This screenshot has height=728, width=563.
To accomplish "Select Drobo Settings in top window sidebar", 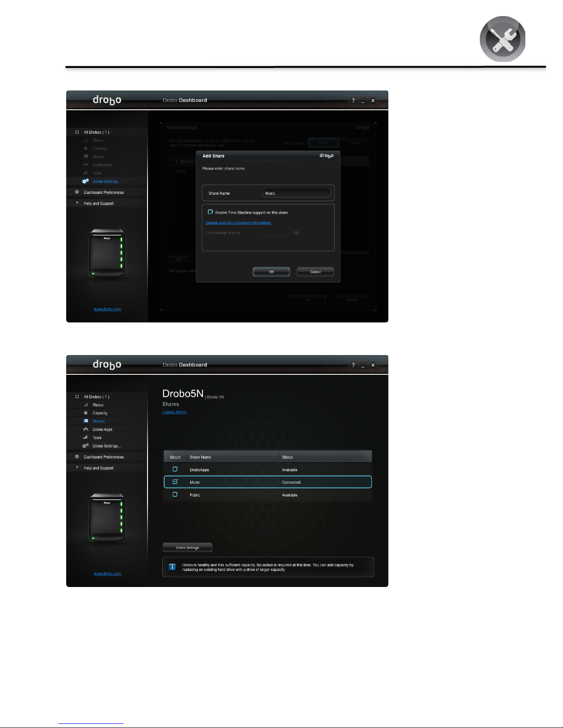I will 107,181.
